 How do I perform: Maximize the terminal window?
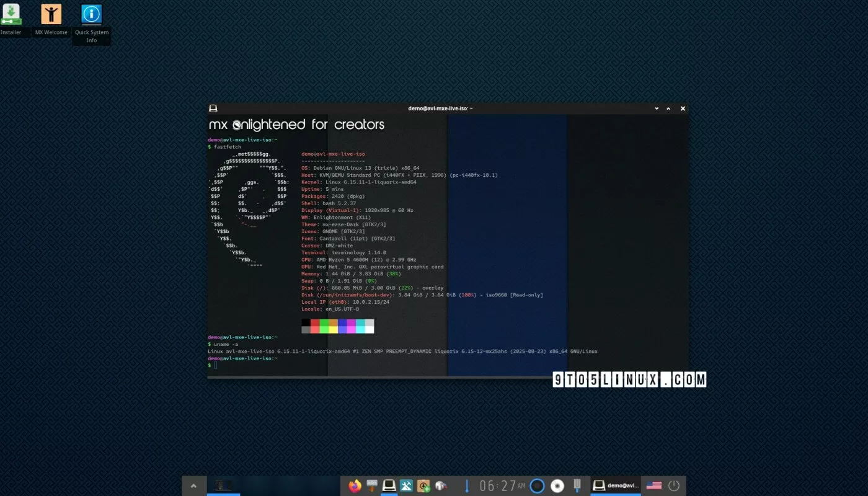click(x=668, y=108)
